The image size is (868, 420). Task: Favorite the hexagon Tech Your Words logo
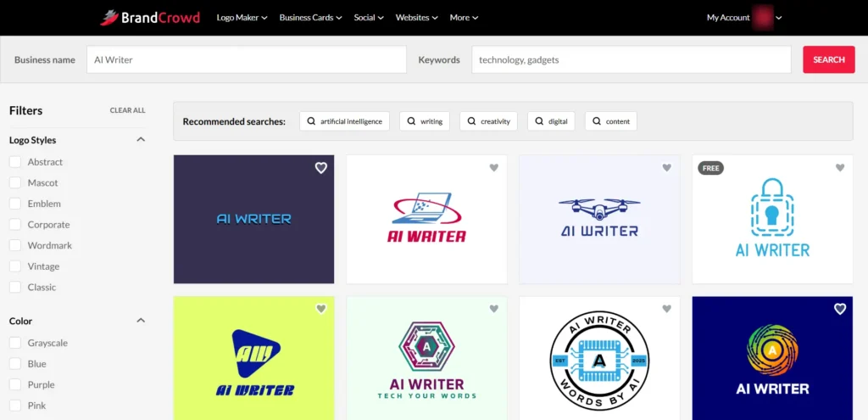[494, 309]
